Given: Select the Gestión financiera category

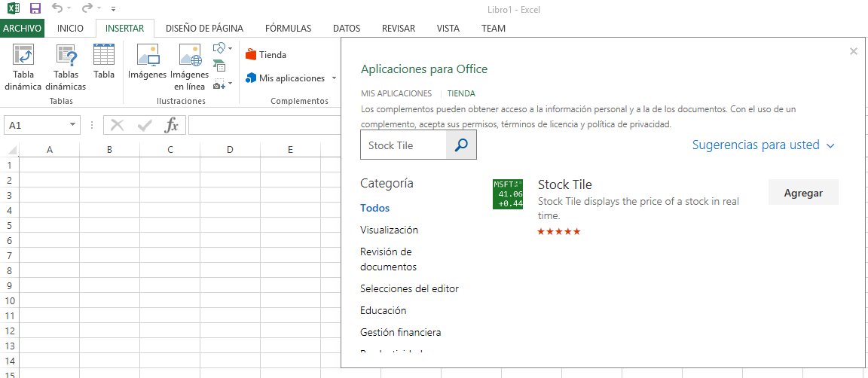Looking at the screenshot, I should coord(400,333).
